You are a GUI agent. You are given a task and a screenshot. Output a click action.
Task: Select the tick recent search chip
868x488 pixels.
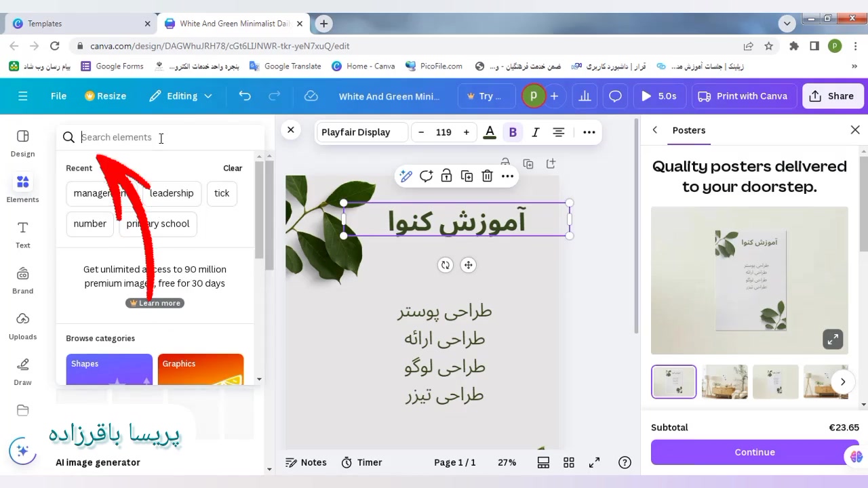222,193
